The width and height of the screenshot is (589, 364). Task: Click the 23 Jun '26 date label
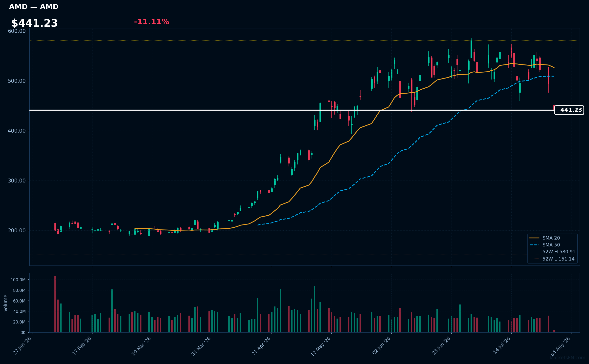tap(441, 346)
